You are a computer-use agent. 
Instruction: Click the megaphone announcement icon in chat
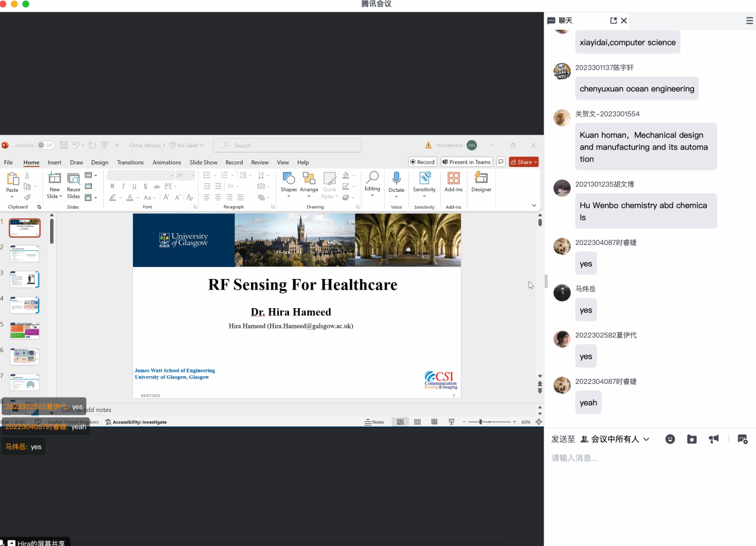click(714, 439)
